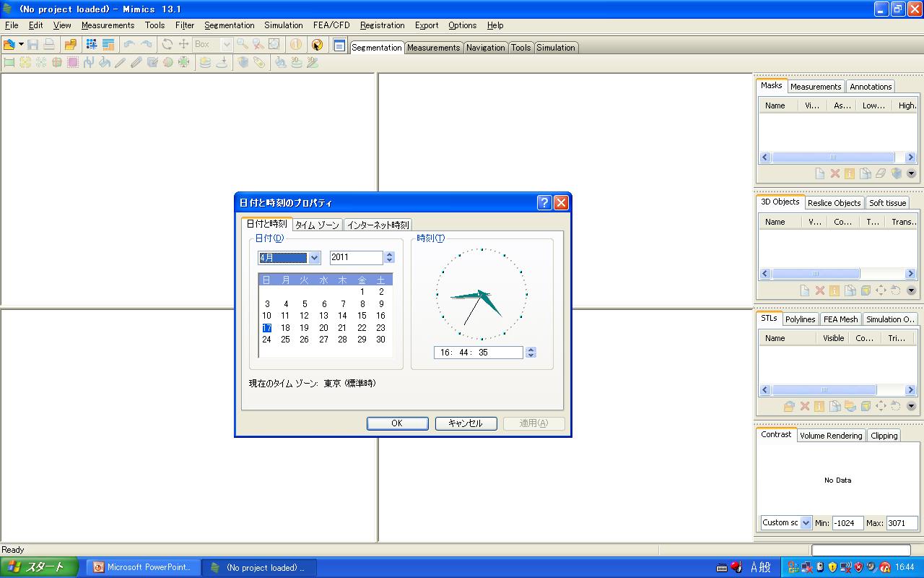Click the Help question mark button on date dialog
The image size is (924, 578).
pyautogui.click(x=545, y=203)
